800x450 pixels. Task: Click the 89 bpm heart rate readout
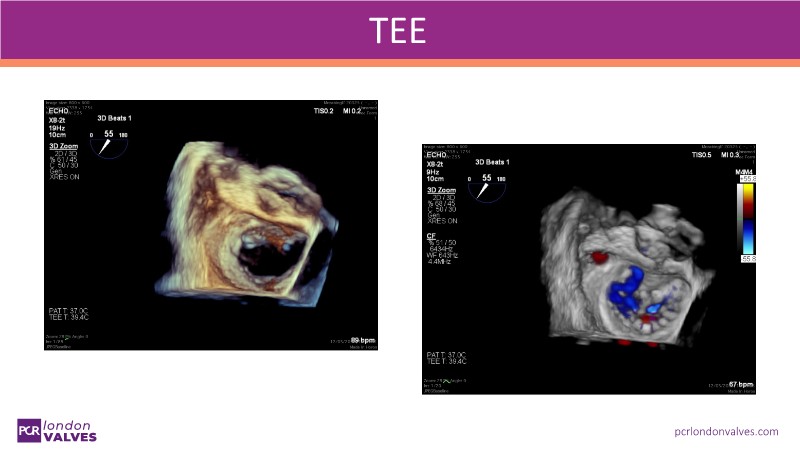click(x=362, y=341)
